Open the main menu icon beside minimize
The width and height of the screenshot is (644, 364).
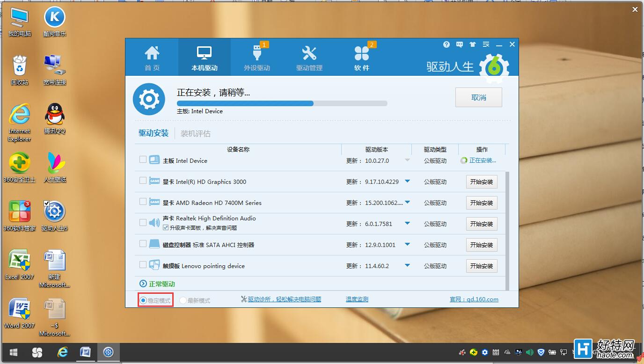tap(486, 44)
